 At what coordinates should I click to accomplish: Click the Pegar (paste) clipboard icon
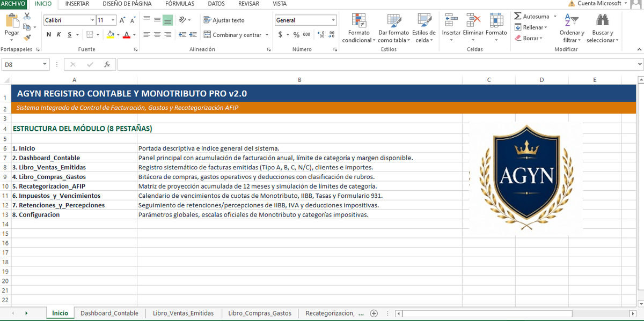coord(12,21)
